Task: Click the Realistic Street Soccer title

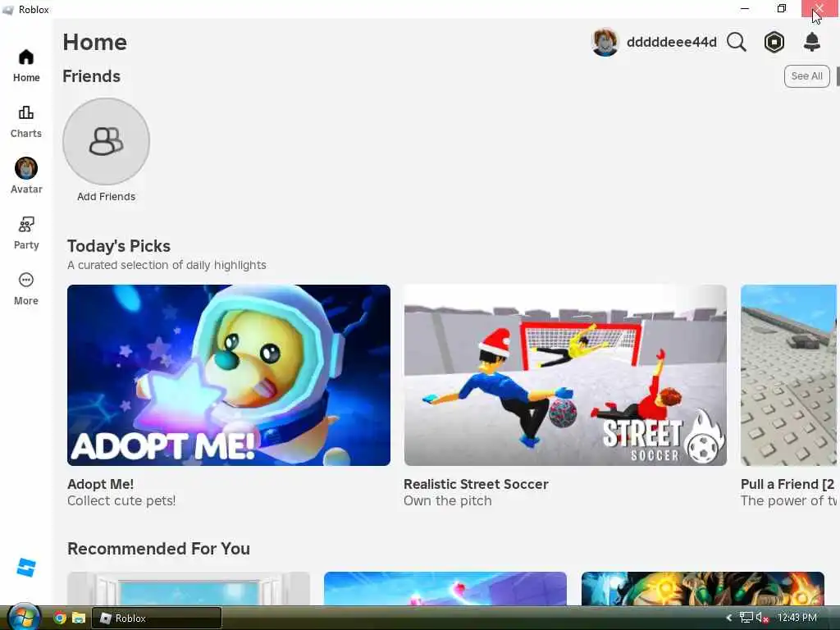Action: (476, 484)
